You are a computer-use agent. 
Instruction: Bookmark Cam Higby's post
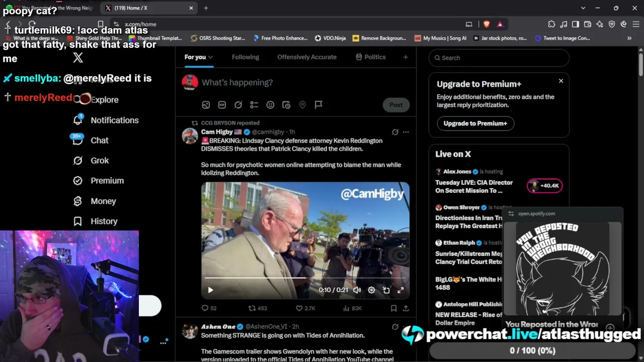click(393, 308)
